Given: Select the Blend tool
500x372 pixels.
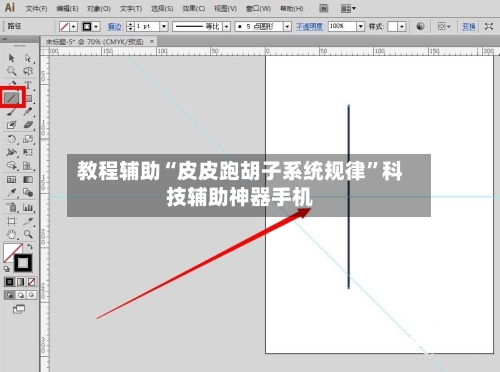Looking at the screenshot, I should pos(28,193).
